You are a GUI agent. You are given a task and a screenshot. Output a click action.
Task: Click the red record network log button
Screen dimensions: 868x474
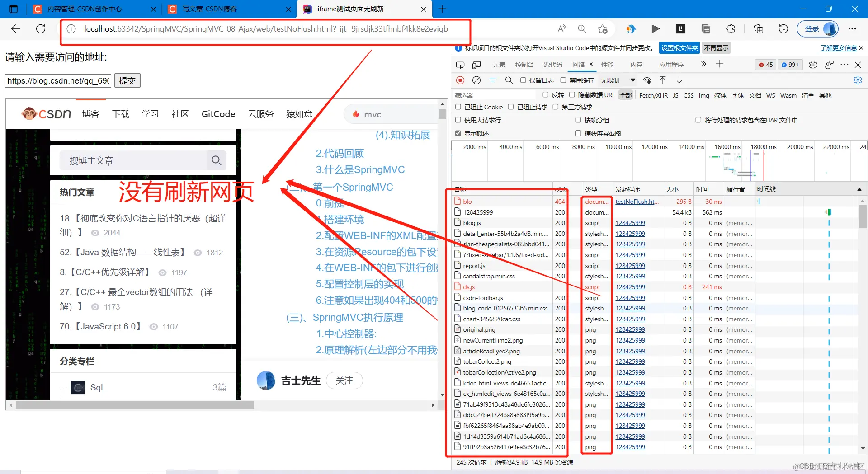[x=460, y=80]
